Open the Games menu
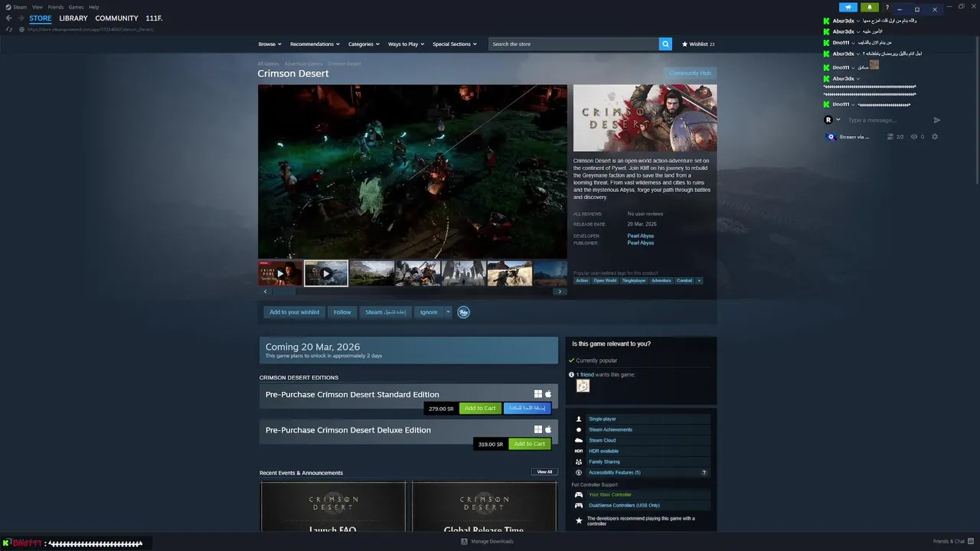This screenshot has height=551, width=980. [x=77, y=7]
